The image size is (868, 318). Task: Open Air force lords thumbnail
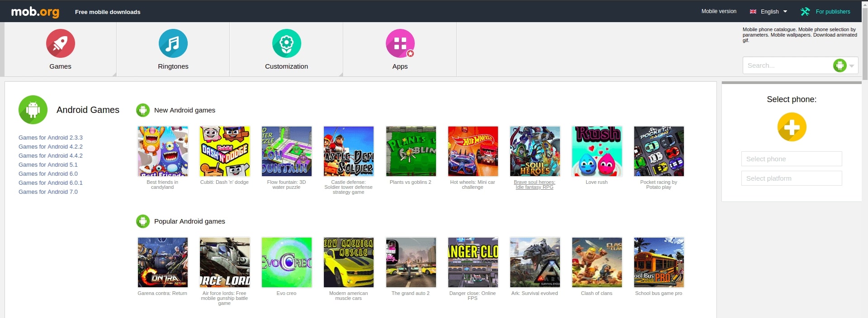coord(225,262)
